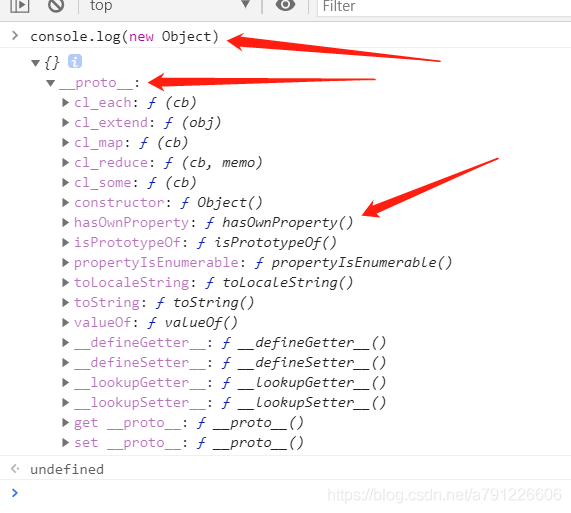The width and height of the screenshot is (571, 513).
Task: Collapse the __proto__ node
Action: [x=51, y=83]
